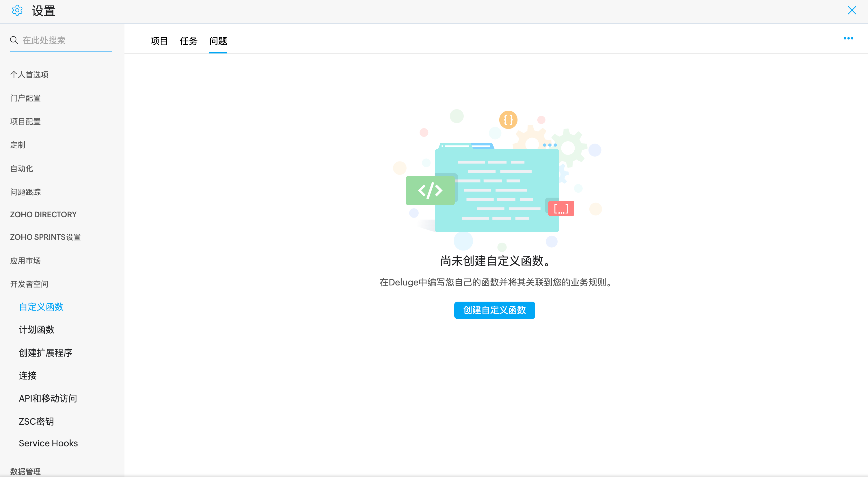Switch to the 项目 tab
This screenshot has height=477, width=868.
[159, 41]
